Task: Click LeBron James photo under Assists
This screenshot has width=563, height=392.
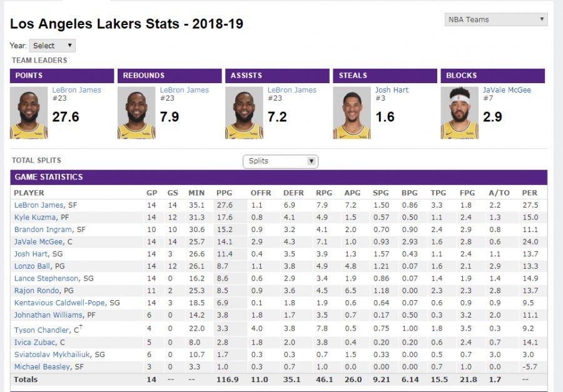Action: [244, 113]
